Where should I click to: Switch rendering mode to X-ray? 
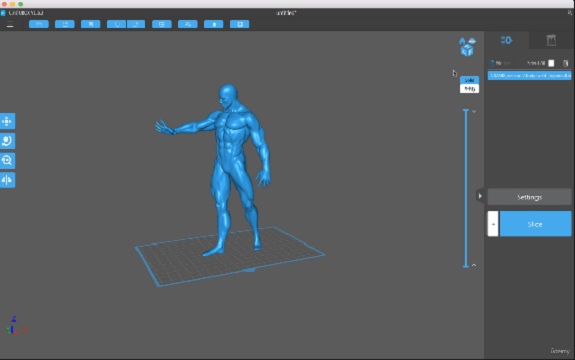469,89
